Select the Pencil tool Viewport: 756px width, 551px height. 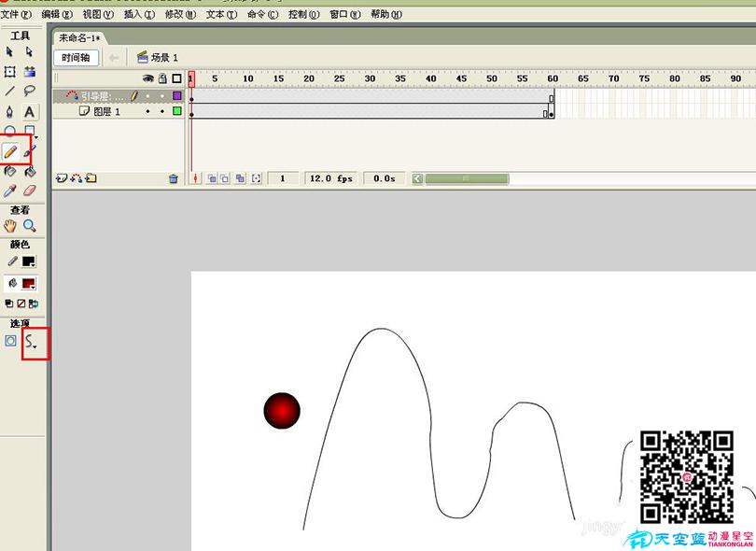(10, 152)
